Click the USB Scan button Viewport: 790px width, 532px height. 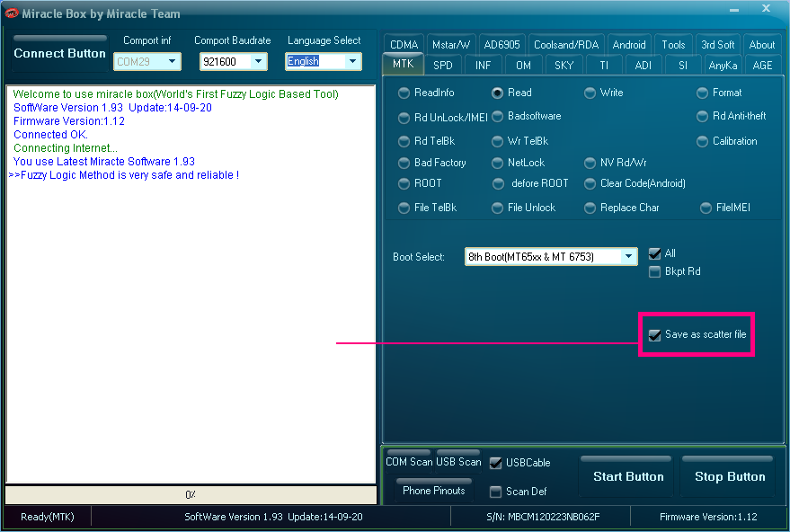coord(458,461)
